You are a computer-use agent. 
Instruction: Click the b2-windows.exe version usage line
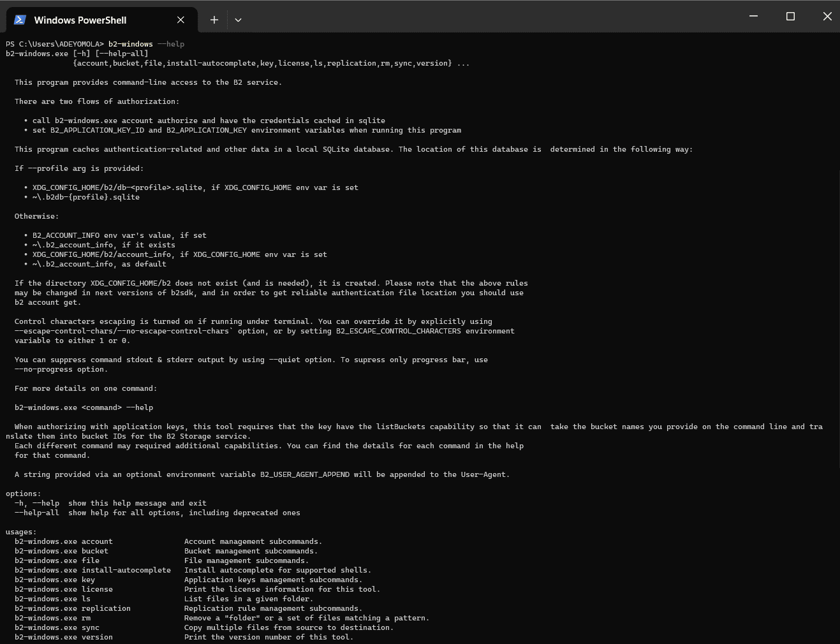(184, 637)
